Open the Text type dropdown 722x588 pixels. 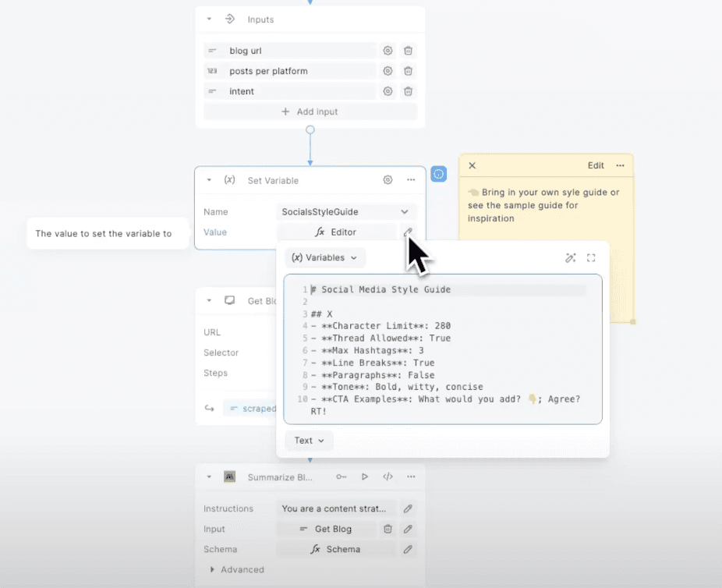coord(309,441)
